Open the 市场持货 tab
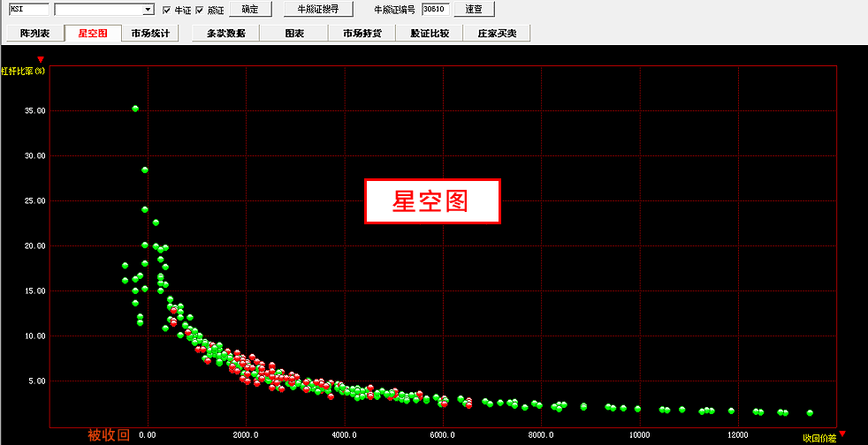 [x=362, y=34]
